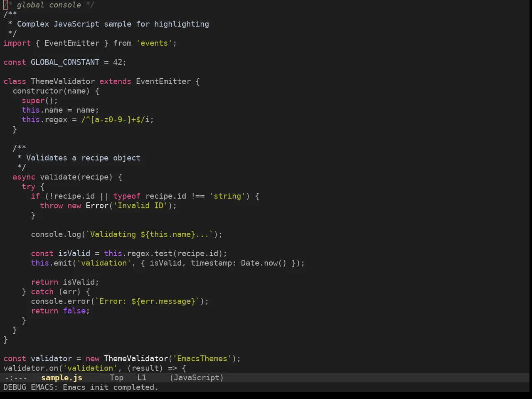Click on Date.now() call
532x399 pixels.
point(264,263)
